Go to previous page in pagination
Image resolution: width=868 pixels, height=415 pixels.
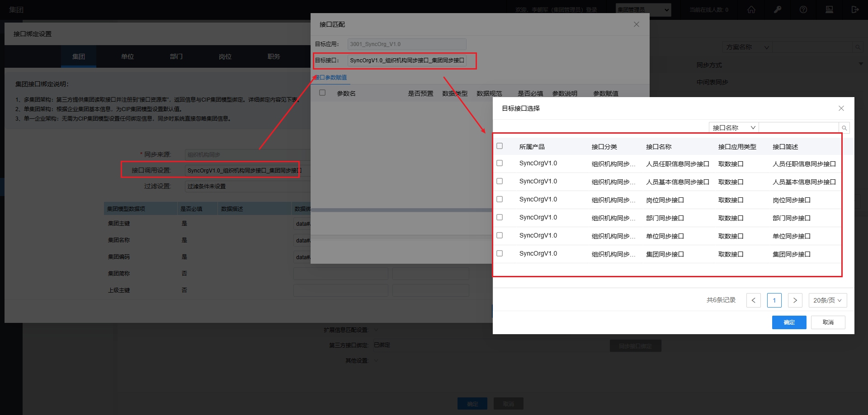(x=754, y=300)
